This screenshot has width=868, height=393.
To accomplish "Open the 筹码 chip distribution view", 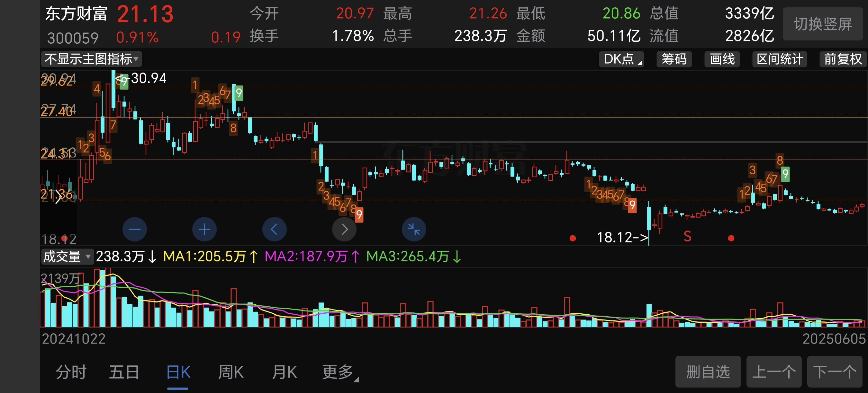I will tap(674, 59).
